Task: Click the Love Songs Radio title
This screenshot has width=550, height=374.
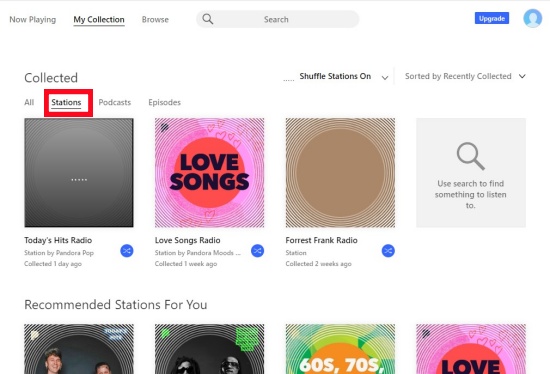Action: (188, 240)
